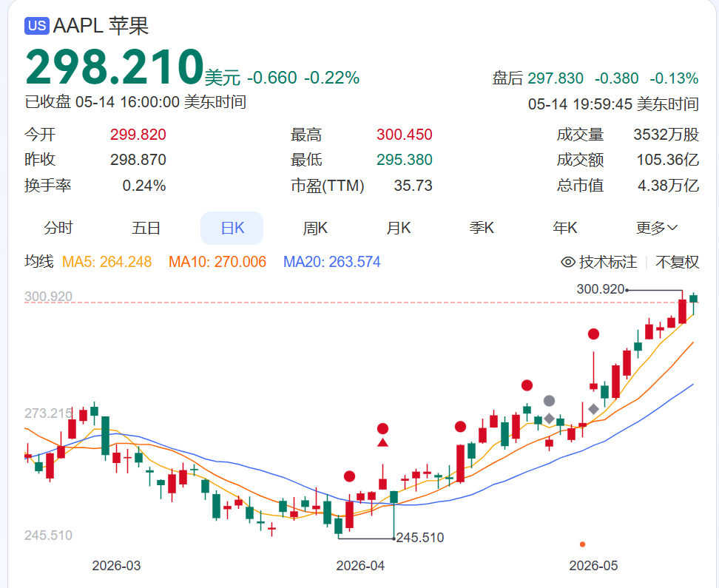This screenshot has width=719, height=588.
Task: Switch to the 季K tab
Action: (x=482, y=228)
